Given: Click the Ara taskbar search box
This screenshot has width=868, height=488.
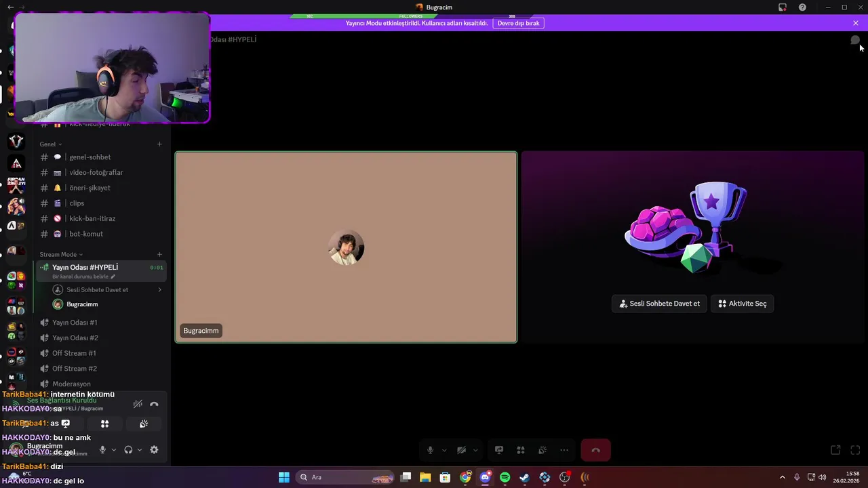Looking at the screenshot, I should coord(346,477).
